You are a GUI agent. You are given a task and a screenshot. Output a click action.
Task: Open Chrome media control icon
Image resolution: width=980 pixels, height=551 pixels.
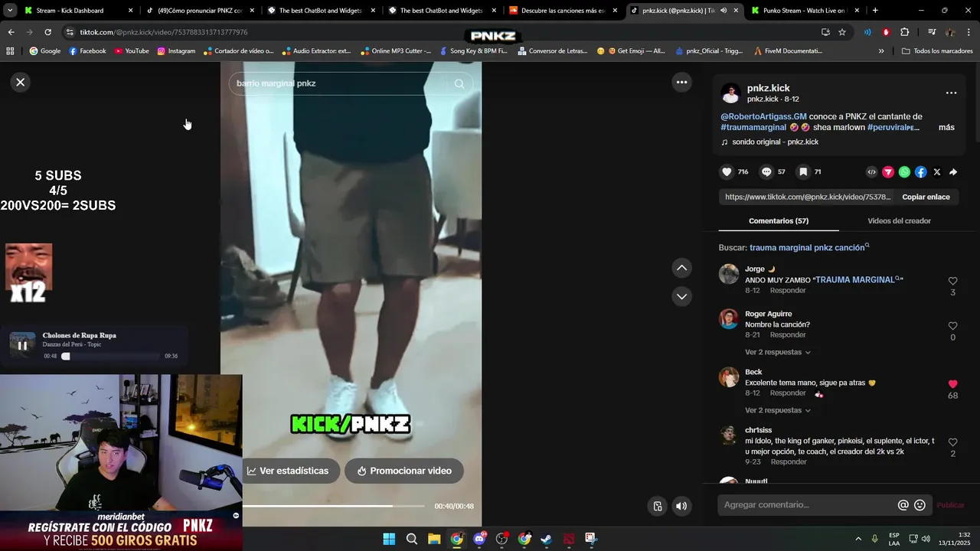pyautogui.click(x=932, y=32)
